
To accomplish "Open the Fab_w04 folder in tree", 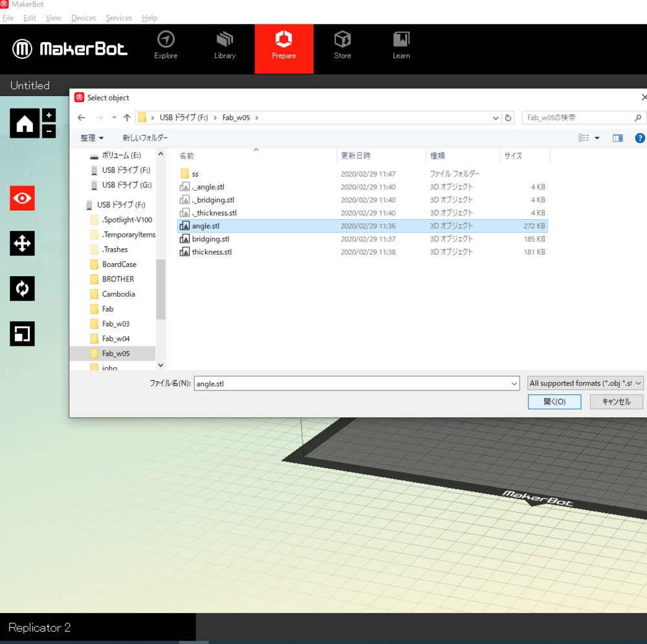I will point(110,339).
